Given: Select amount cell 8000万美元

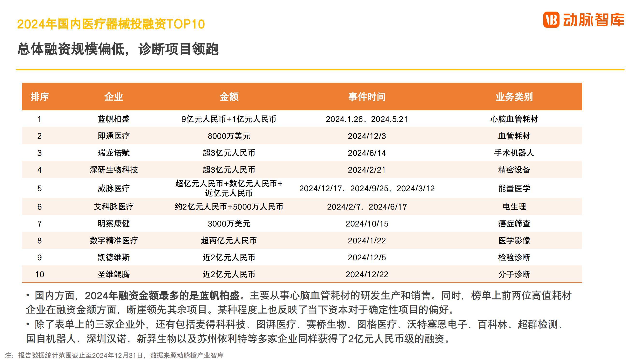Looking at the screenshot, I should pyautogui.click(x=229, y=136).
